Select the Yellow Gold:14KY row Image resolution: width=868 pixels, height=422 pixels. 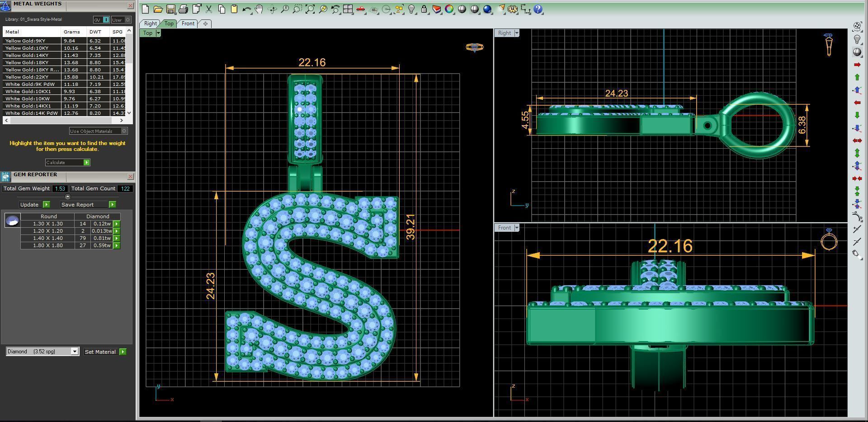click(64, 55)
